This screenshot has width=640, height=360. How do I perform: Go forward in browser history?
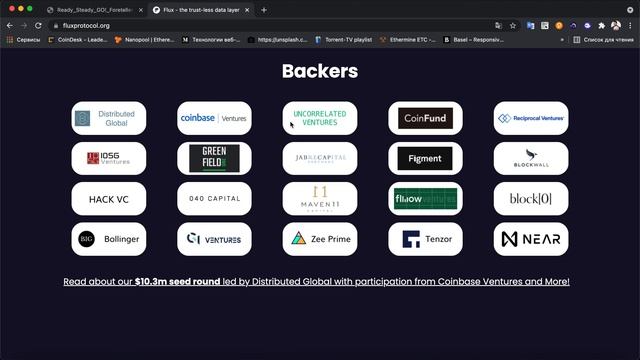click(x=24, y=25)
